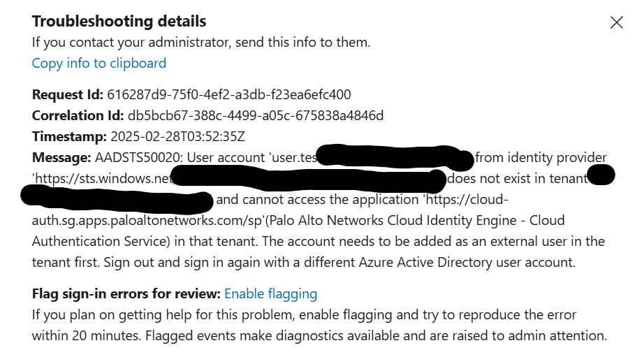Click the https://sts.windows.net identity provider text

(x=102, y=179)
